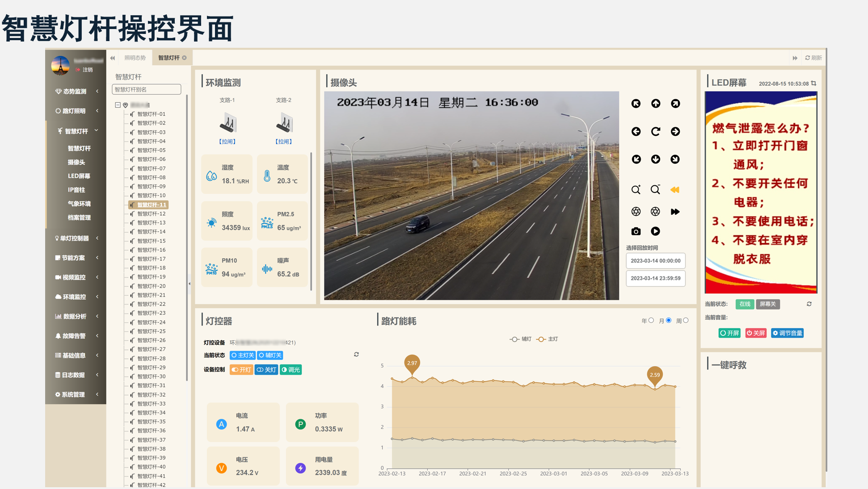Viewport: 868px width, 489px height.
Task: Open LED屏幕 submenu item
Action: 79,176
